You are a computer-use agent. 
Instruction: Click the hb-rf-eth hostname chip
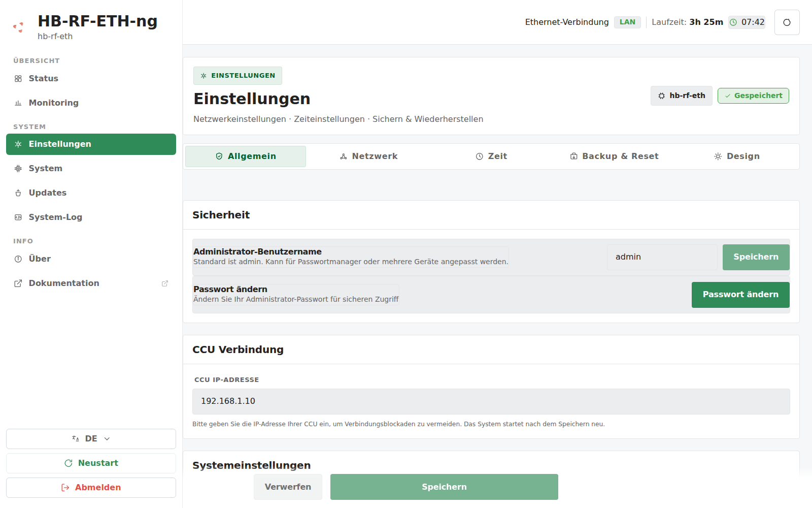(x=682, y=96)
